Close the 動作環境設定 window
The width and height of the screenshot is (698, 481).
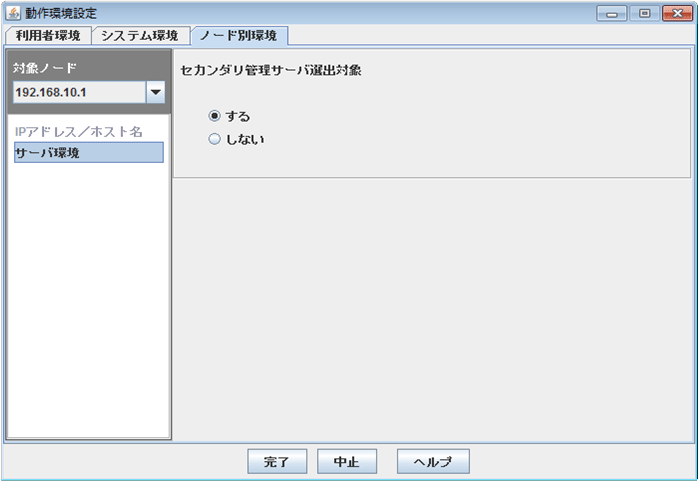pos(677,13)
